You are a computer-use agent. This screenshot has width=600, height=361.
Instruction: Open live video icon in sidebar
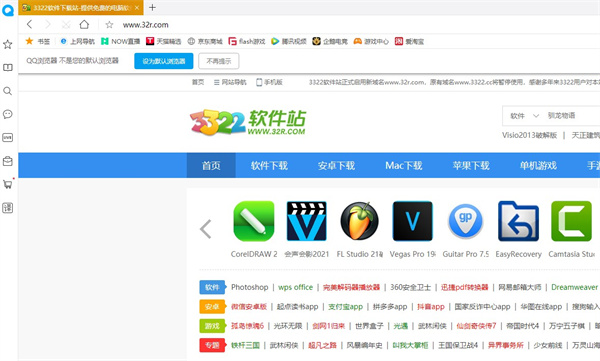(x=8, y=137)
